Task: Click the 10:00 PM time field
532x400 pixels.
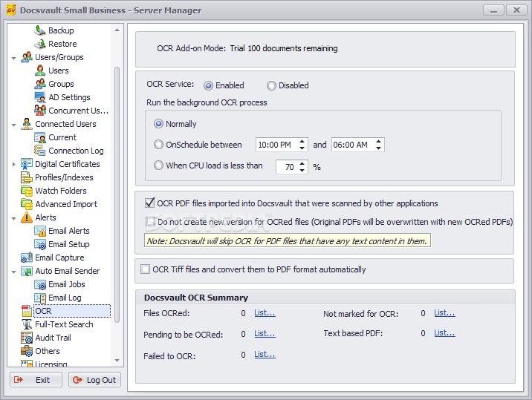Action: [277, 145]
